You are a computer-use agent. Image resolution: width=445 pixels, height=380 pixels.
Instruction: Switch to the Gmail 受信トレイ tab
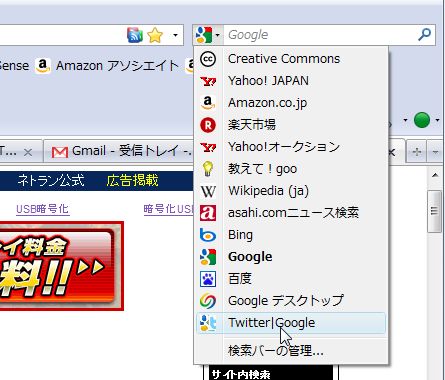point(119,152)
